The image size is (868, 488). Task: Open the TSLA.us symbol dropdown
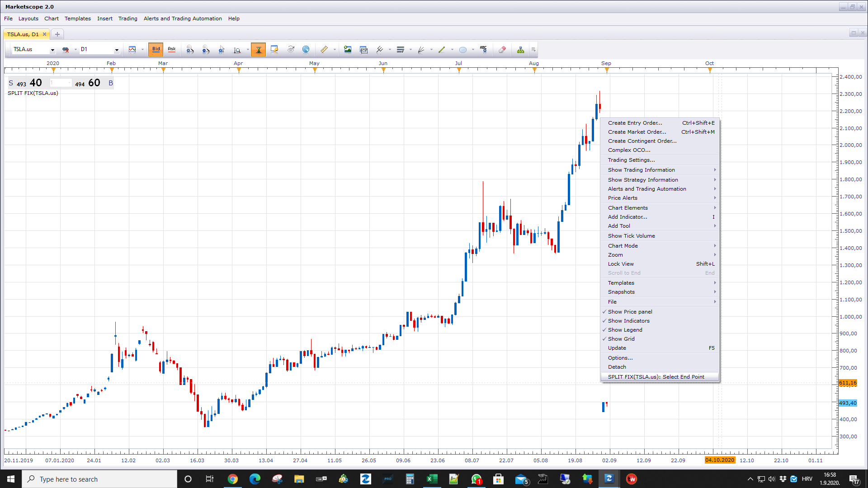(52, 50)
